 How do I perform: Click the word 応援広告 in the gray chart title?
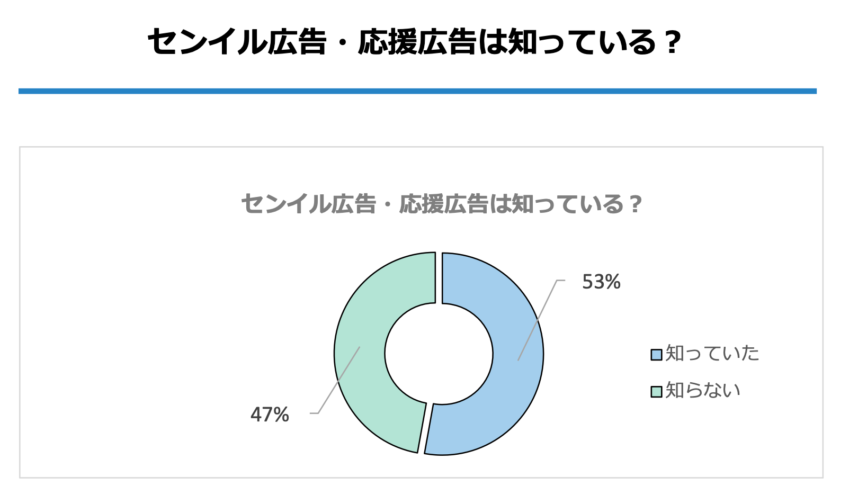(x=443, y=204)
